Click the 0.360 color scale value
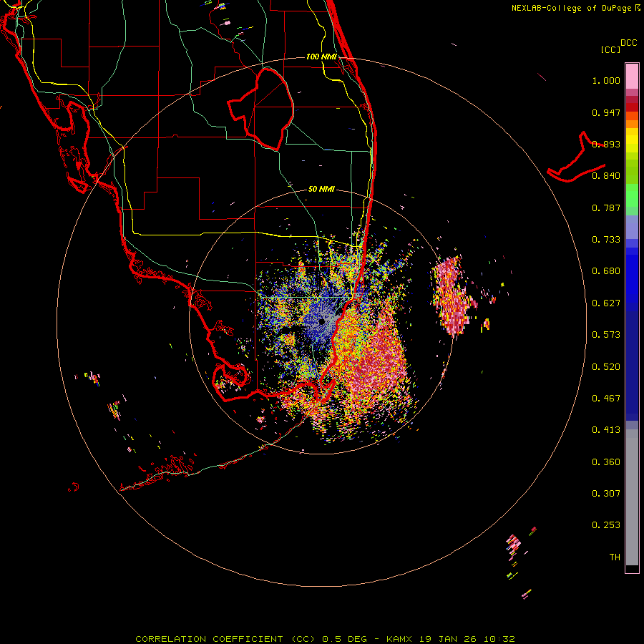The width and height of the screenshot is (644, 644). 606,462
